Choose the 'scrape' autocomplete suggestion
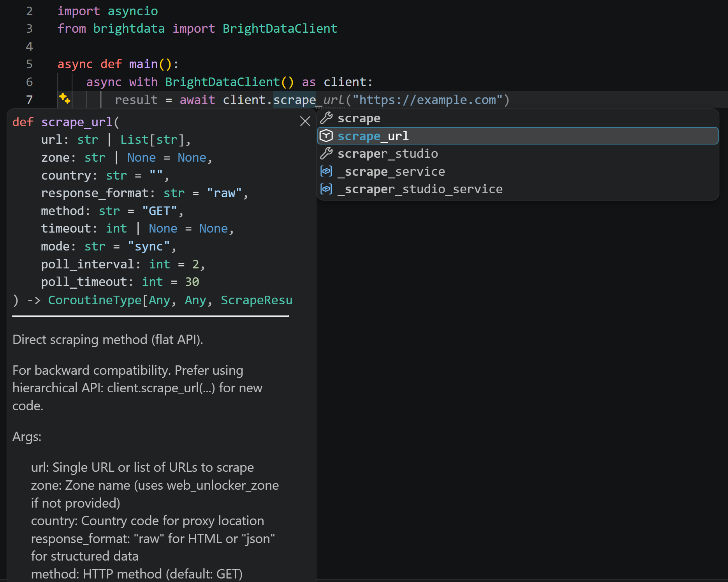This screenshot has height=582, width=728. [518, 118]
